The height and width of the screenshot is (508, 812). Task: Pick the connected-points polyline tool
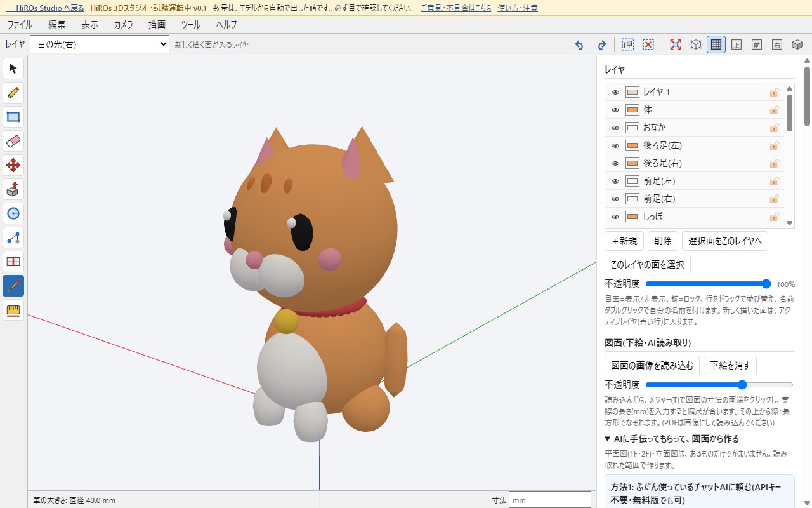(x=13, y=237)
